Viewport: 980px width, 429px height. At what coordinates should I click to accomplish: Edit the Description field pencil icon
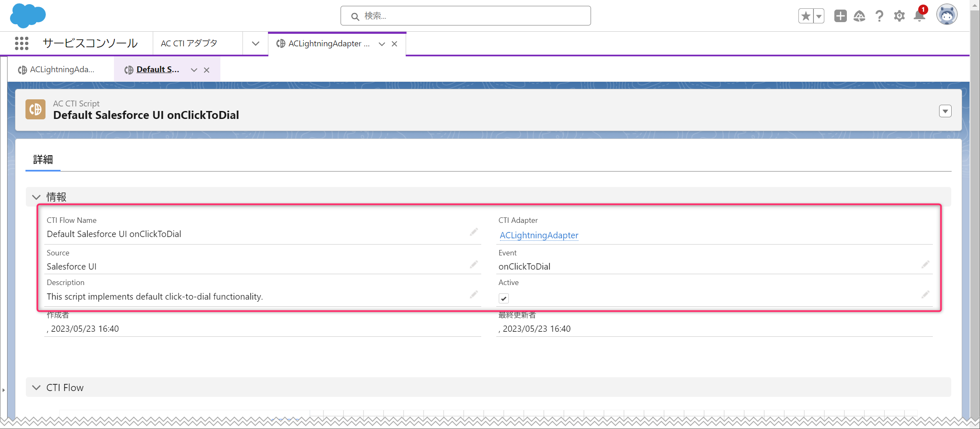474,295
